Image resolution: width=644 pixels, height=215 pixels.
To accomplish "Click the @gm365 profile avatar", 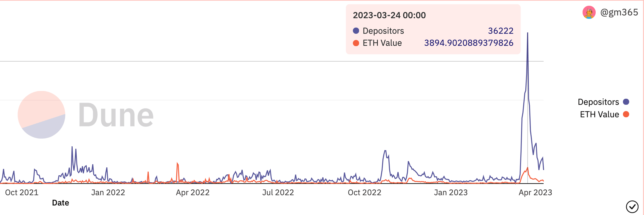I will [x=589, y=12].
